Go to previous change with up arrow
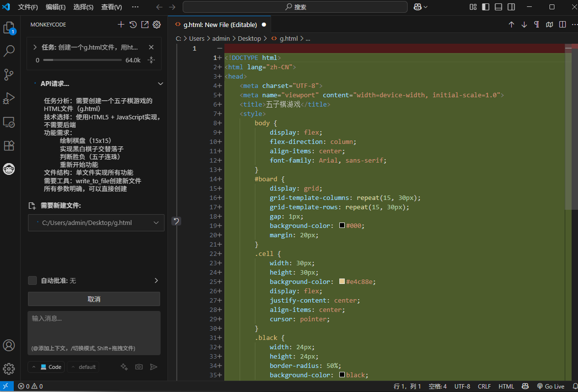The image size is (578, 392). pos(511,25)
